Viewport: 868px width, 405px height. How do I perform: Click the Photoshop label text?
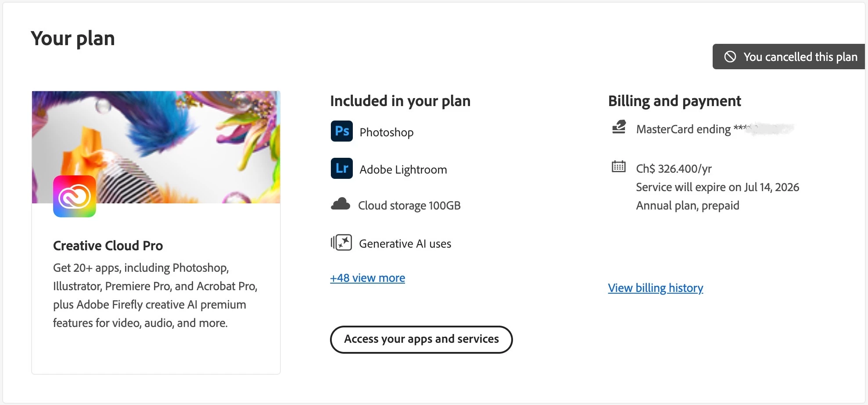(x=386, y=132)
